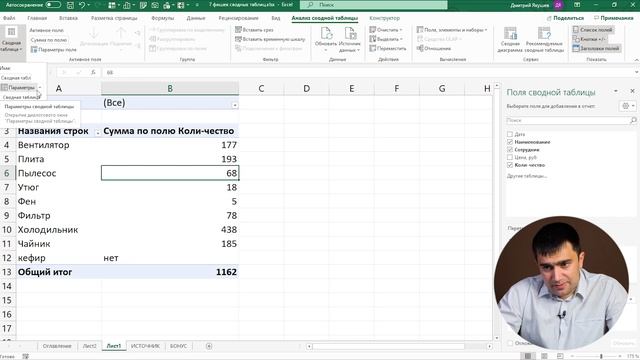Click Вставить временную шкалу icon
The image size is (640, 360).
238,39
